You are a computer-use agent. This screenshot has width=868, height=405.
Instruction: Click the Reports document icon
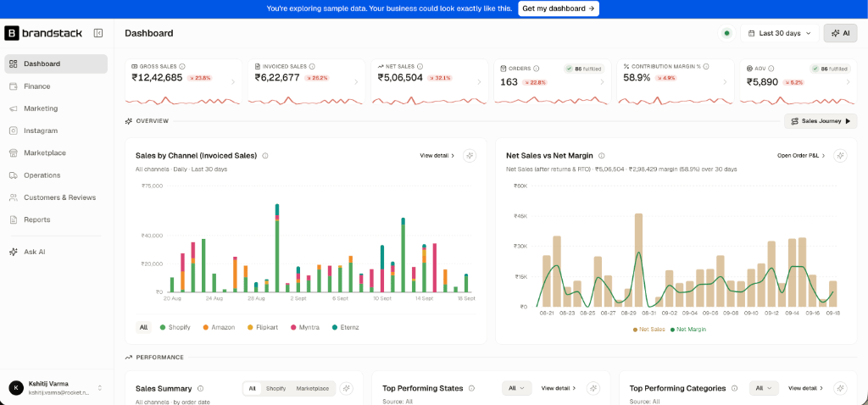point(14,219)
